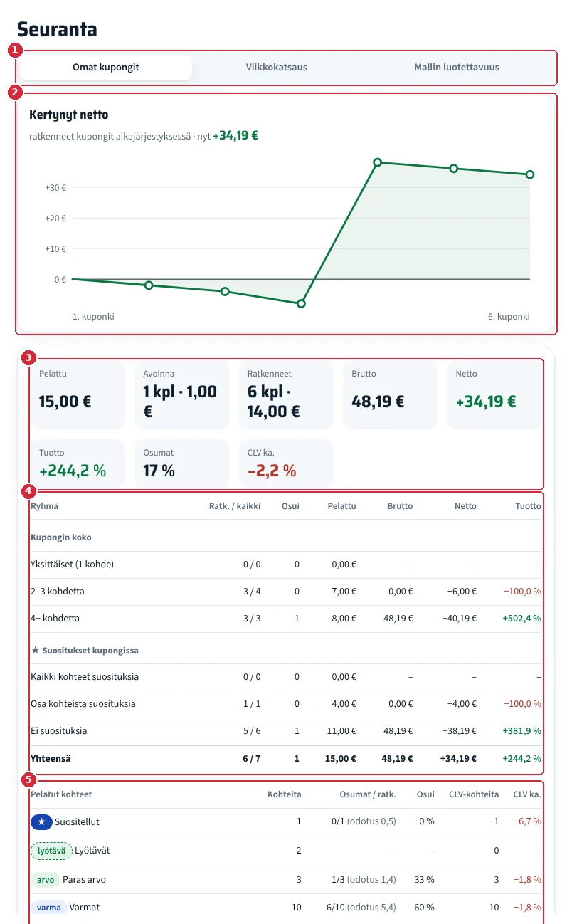The height and width of the screenshot is (924, 572).
Task: Click the Osumat / ratk. column header
Action: (x=367, y=794)
